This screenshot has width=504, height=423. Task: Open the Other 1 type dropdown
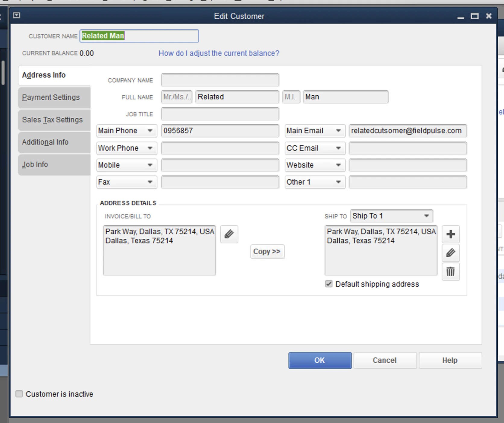click(315, 182)
